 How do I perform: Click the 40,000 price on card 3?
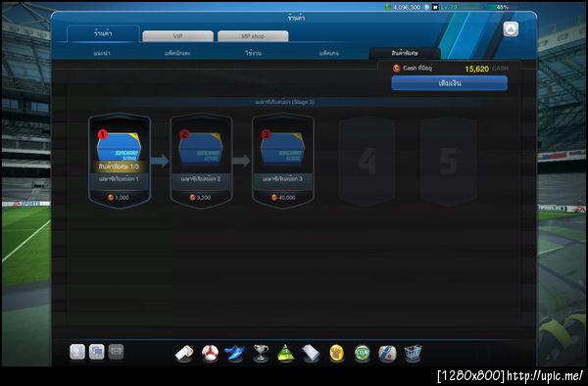point(287,198)
